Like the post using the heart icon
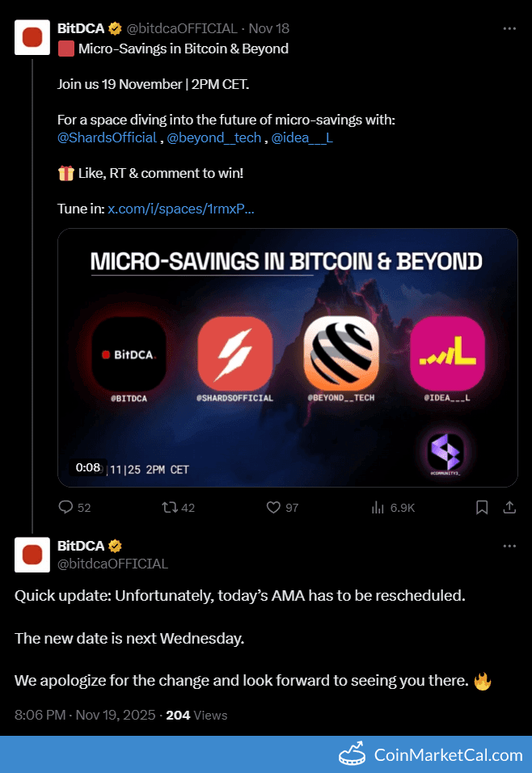 tap(273, 507)
